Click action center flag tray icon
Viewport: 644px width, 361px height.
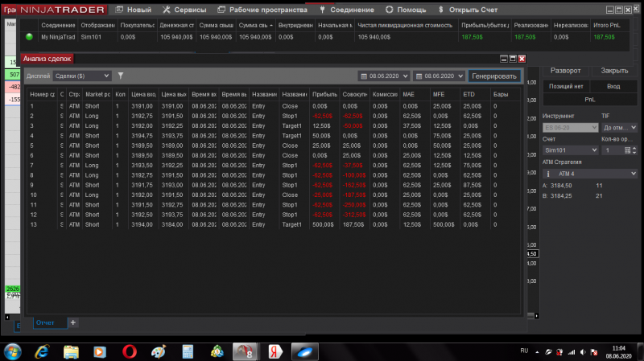pos(594,352)
